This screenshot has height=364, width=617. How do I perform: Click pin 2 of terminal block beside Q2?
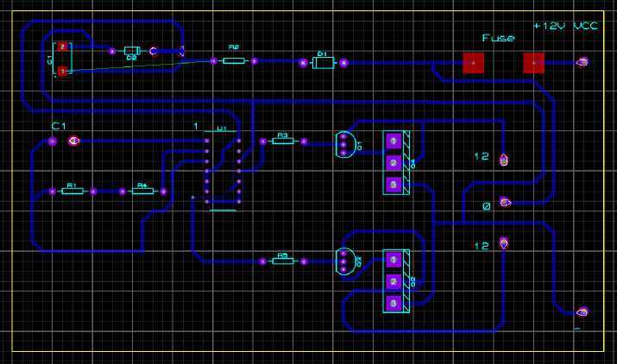click(393, 281)
